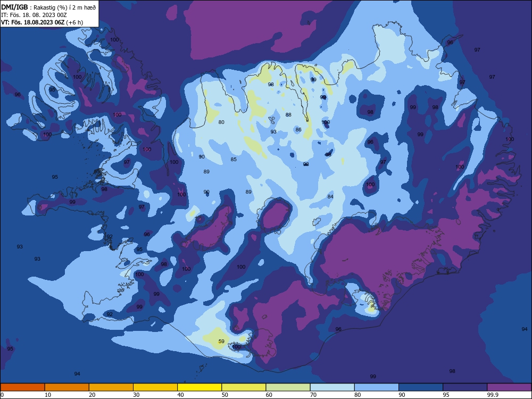
Task: Click the title text 'DMI/IGB : Rakastig (%)'
Action: (x=34, y=7)
